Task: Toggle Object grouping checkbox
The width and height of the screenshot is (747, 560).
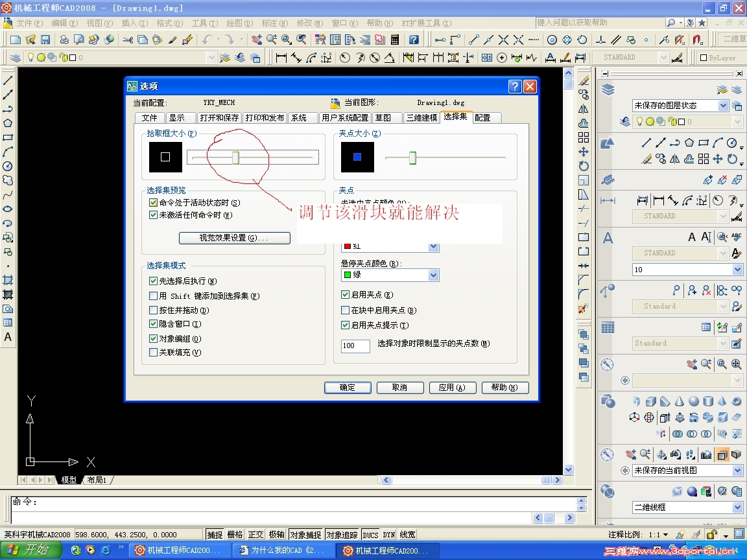Action: coord(154,338)
